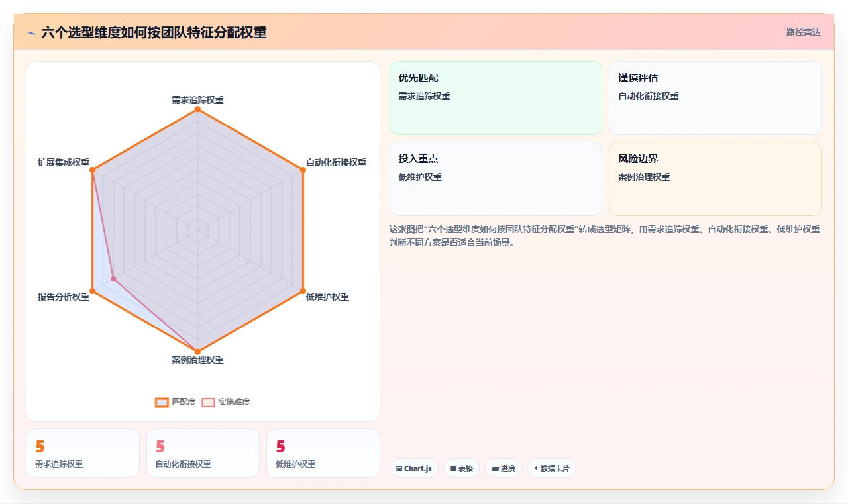Viewport: 848px width, 504px height.
Task: Click the title 六个选型维度如何按团队特征分配权重
Action: click(154, 32)
